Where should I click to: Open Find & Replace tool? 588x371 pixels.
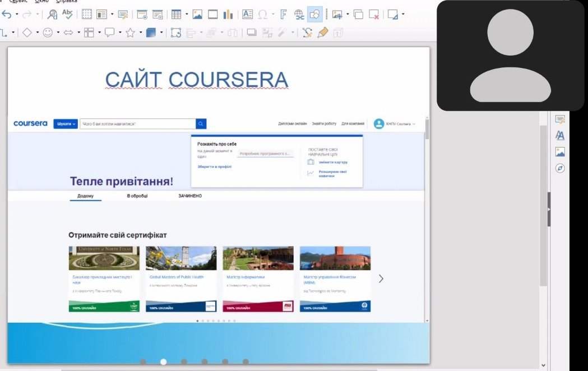pyautogui.click(x=52, y=14)
